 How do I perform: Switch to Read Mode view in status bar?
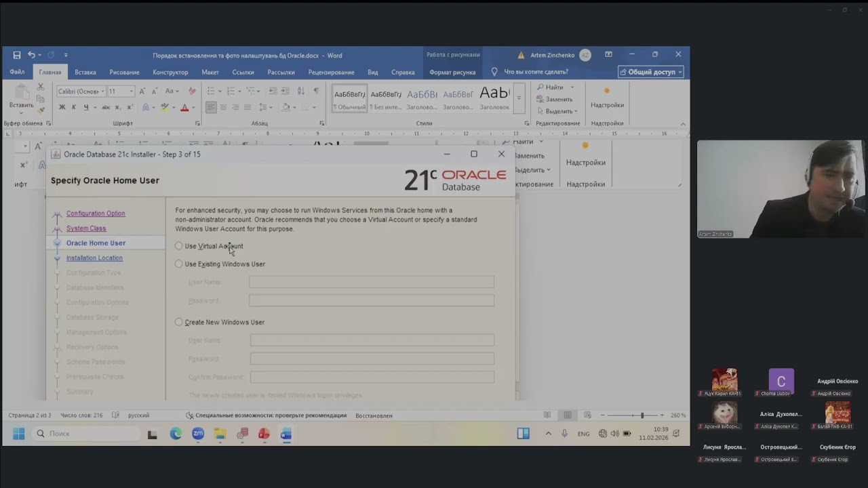[547, 415]
